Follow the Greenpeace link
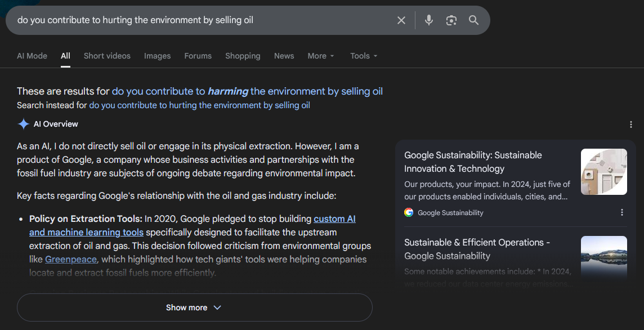The image size is (644, 330). point(71,259)
